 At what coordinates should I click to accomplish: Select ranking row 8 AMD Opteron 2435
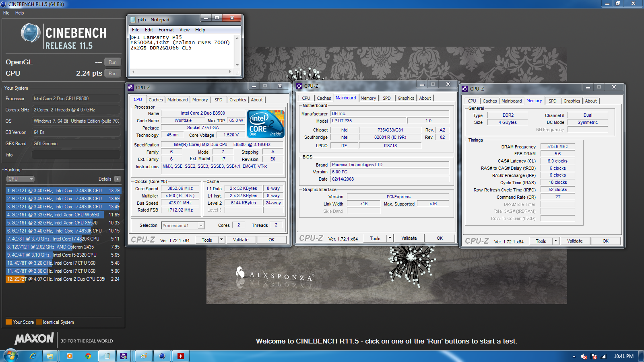click(63, 247)
